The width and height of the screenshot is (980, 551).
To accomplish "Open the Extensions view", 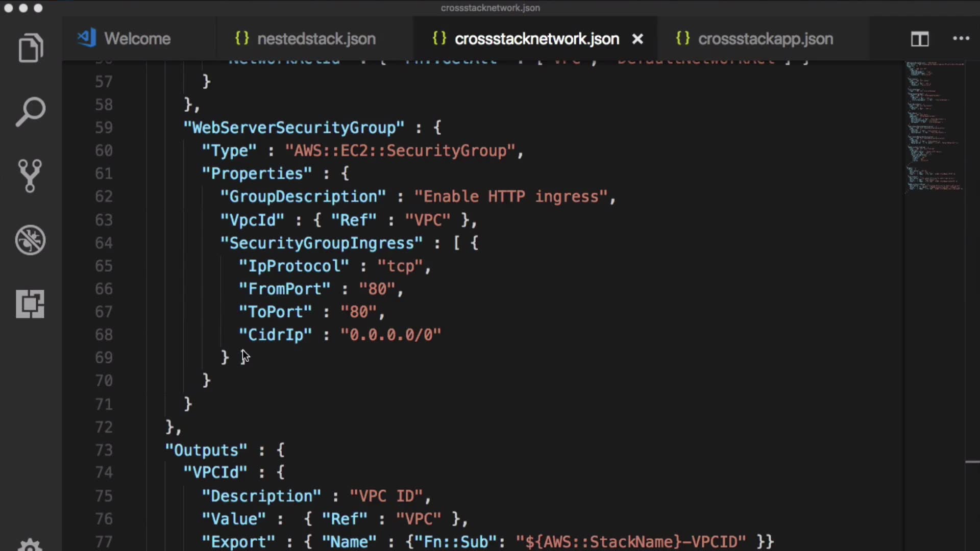I will point(30,304).
